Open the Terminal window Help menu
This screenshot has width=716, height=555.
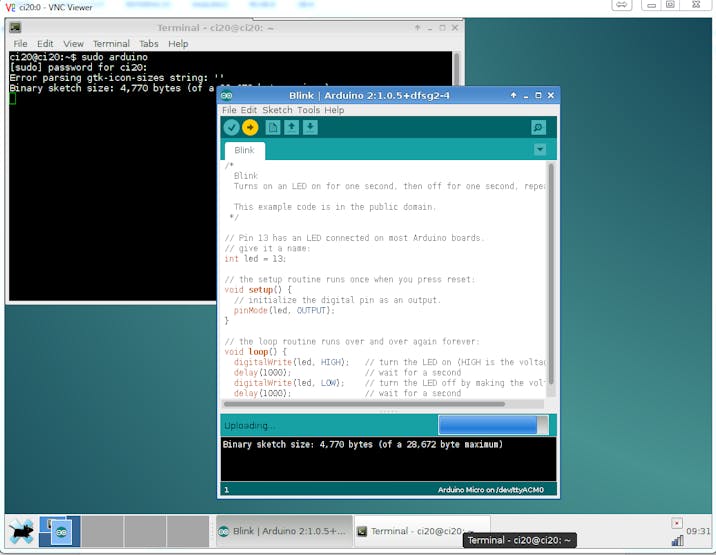[178, 44]
